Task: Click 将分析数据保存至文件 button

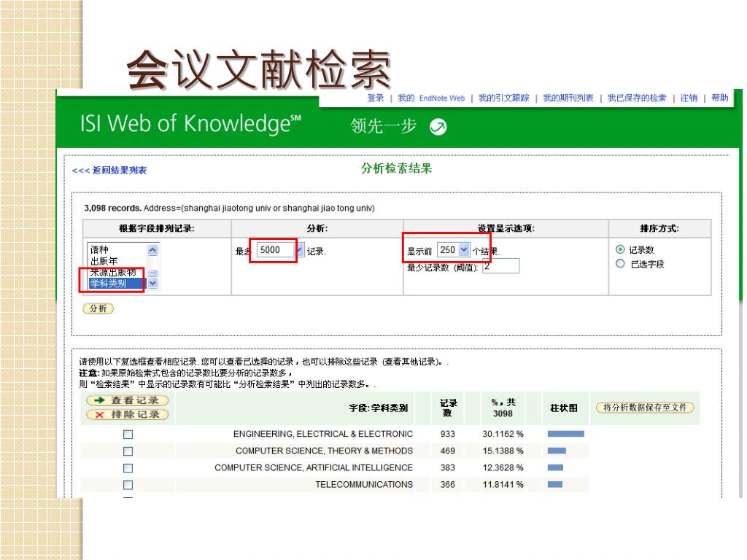Action: 645,408
